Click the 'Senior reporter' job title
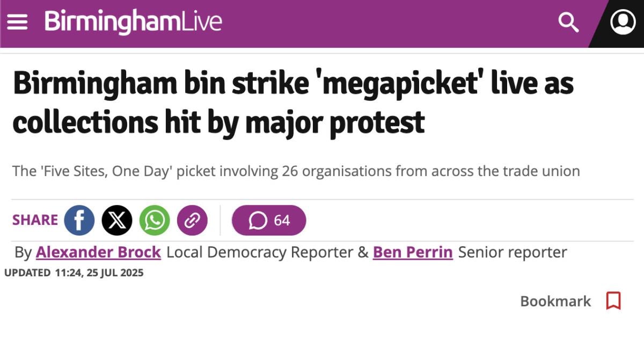Viewport: 644px width, 345px height. pos(513,252)
